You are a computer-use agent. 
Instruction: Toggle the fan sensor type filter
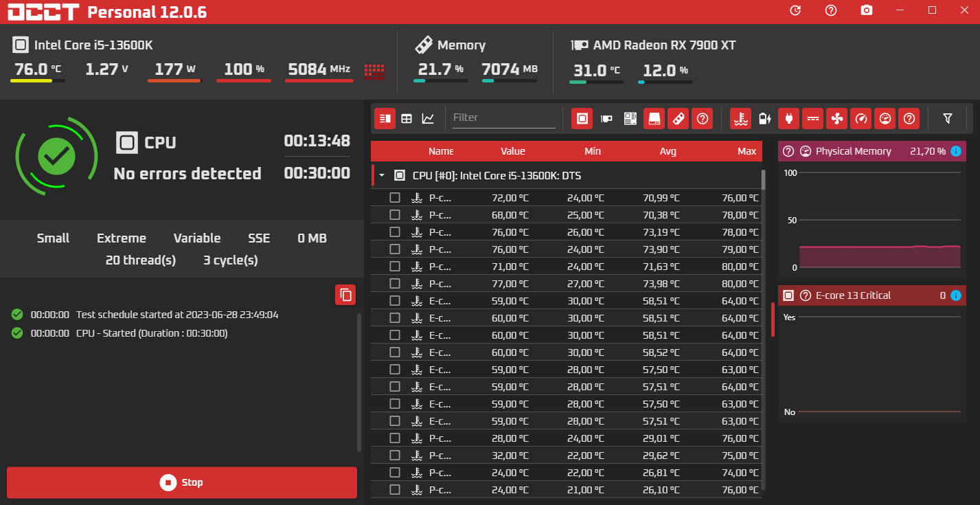coord(836,118)
